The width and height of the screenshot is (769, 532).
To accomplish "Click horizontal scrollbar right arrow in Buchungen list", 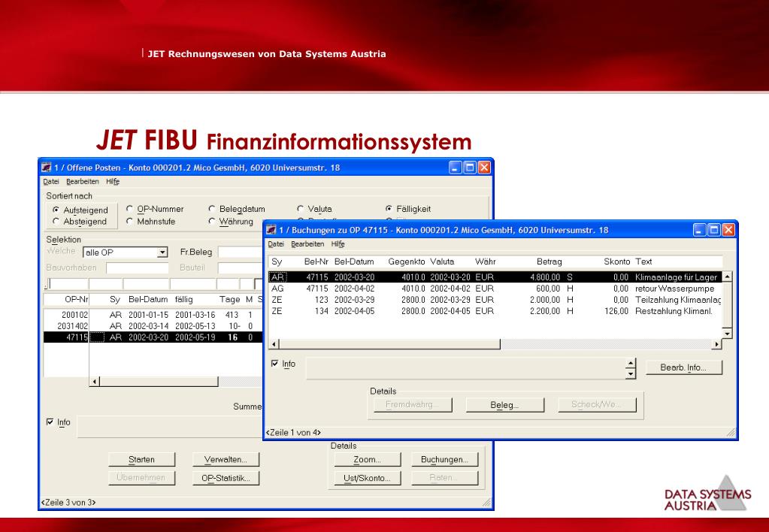I will (717, 344).
